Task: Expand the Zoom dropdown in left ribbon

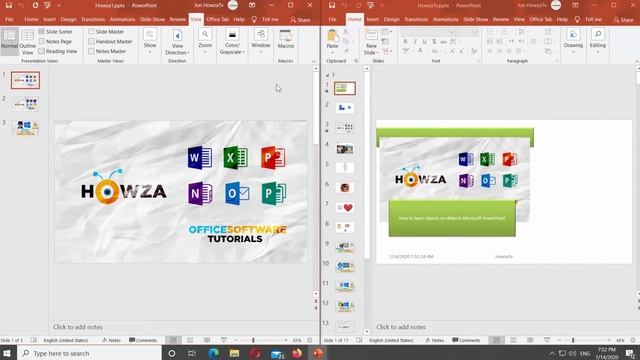Action: 205,41
